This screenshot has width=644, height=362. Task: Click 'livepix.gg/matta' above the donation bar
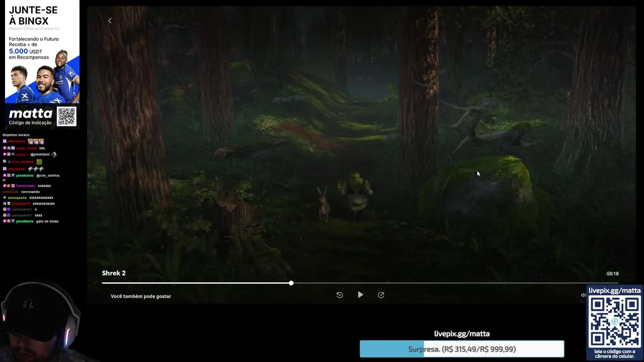tap(462, 334)
